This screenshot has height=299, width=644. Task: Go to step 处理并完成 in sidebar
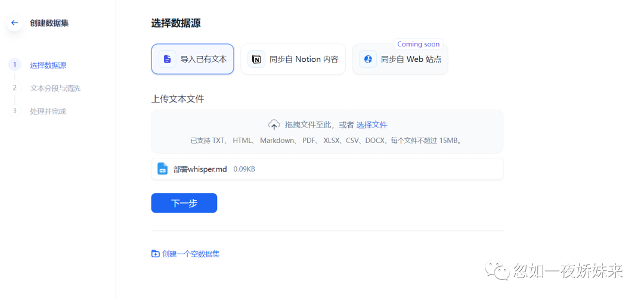pyautogui.click(x=48, y=111)
